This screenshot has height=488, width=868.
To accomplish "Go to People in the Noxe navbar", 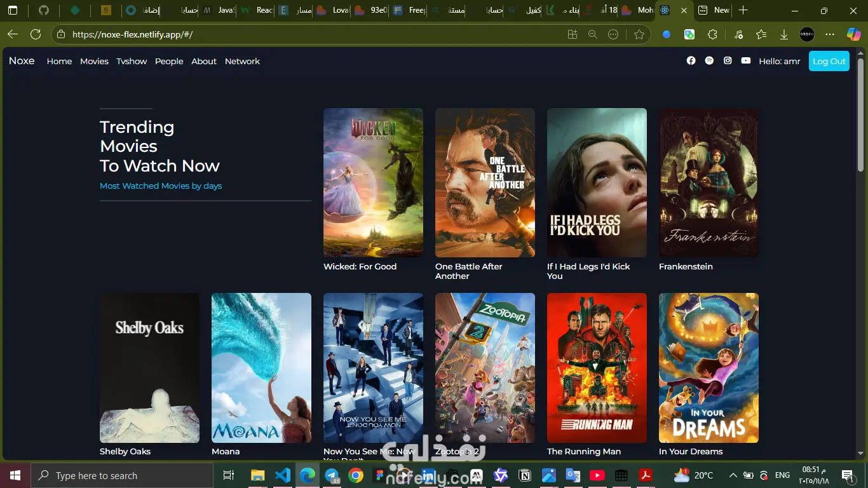I will [x=169, y=61].
